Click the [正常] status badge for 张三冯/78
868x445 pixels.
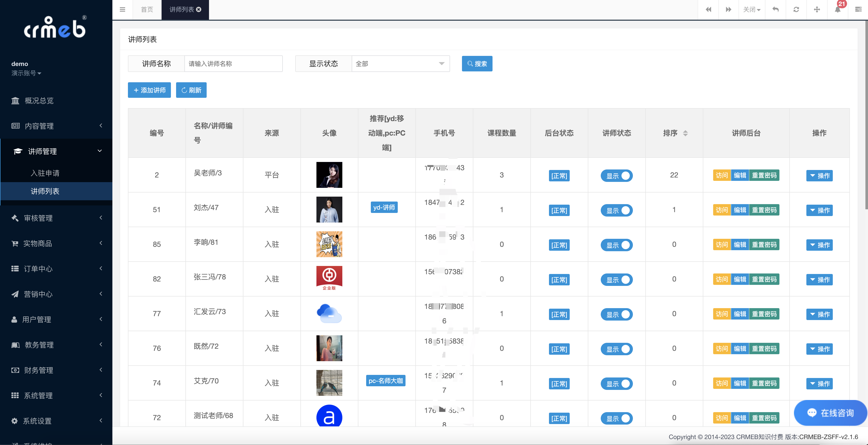pyautogui.click(x=559, y=280)
